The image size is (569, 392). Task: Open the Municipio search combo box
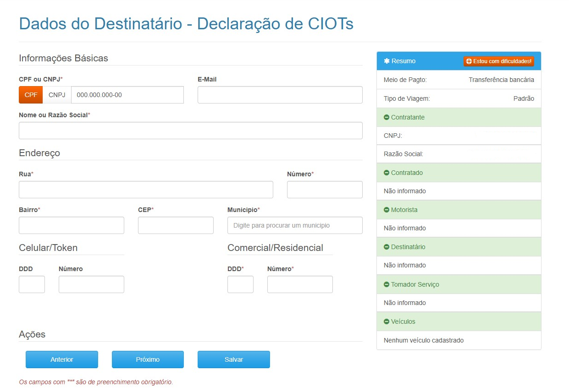pyautogui.click(x=295, y=225)
